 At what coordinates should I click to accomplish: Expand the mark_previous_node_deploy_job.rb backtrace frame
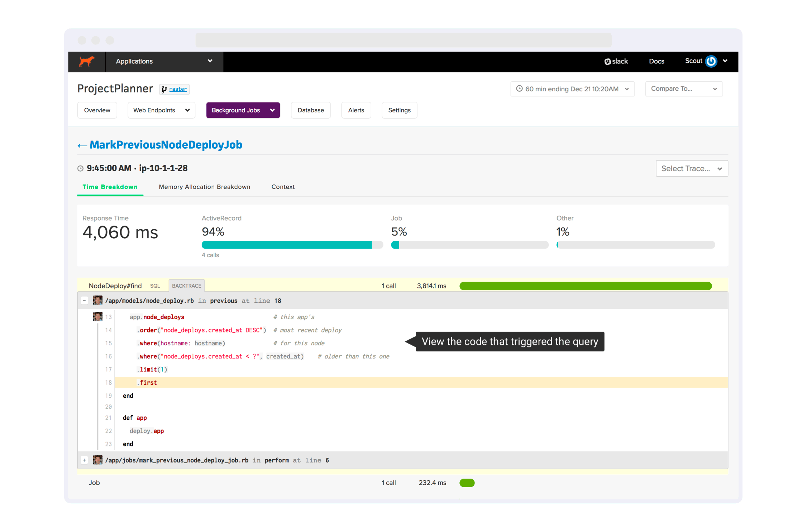(x=84, y=460)
